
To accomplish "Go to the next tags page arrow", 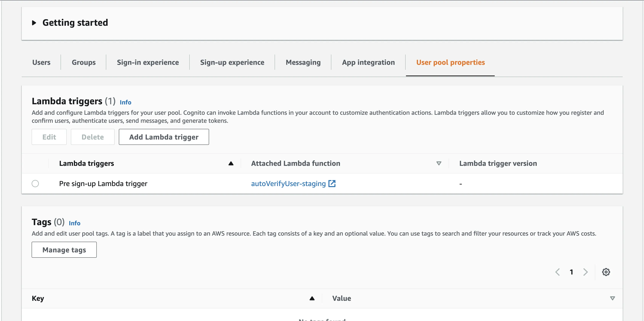I will point(585,272).
